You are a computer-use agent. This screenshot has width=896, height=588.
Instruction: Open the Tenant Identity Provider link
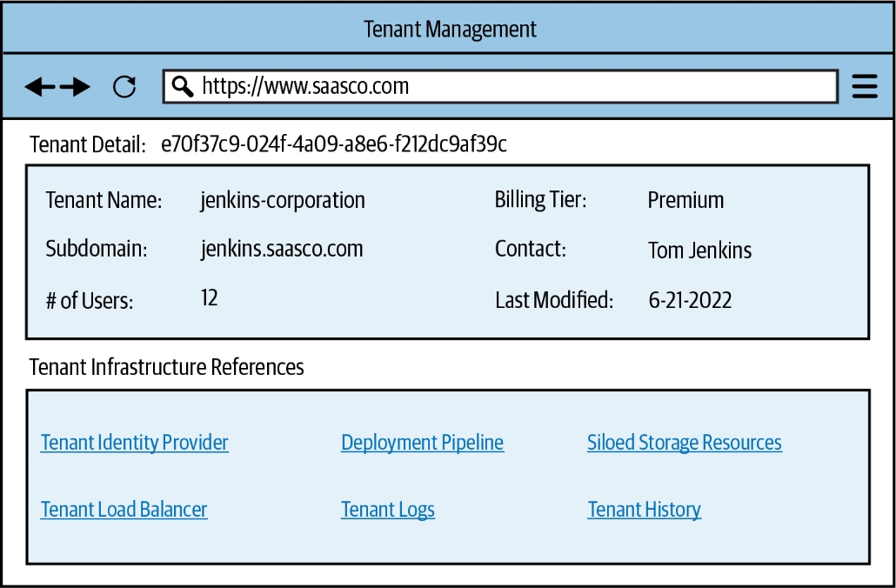(x=135, y=443)
